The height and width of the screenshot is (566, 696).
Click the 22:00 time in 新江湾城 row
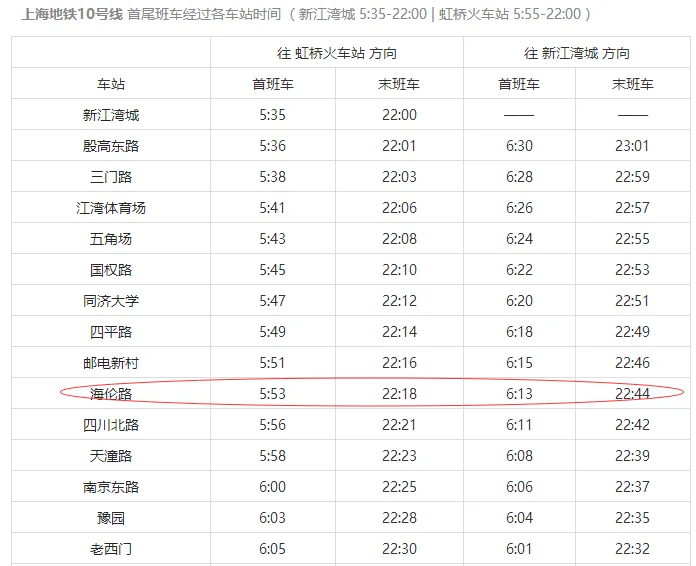[399, 115]
